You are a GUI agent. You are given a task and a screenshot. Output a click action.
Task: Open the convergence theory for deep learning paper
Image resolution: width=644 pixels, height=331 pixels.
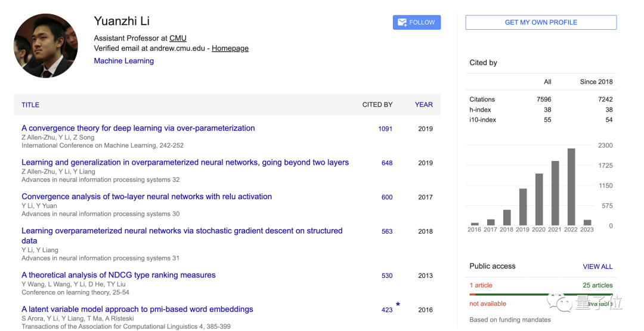[x=138, y=128]
